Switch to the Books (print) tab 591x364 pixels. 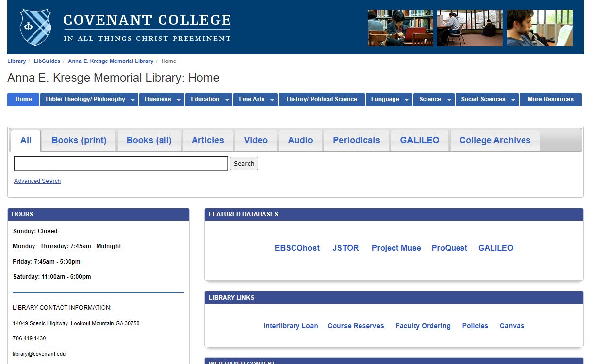[x=79, y=140]
